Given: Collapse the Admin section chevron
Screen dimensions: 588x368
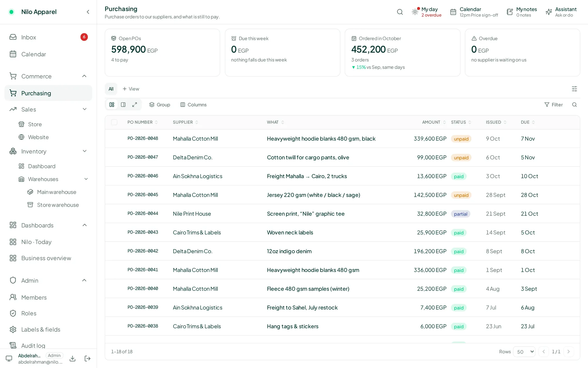Looking at the screenshot, I should click(x=84, y=280).
